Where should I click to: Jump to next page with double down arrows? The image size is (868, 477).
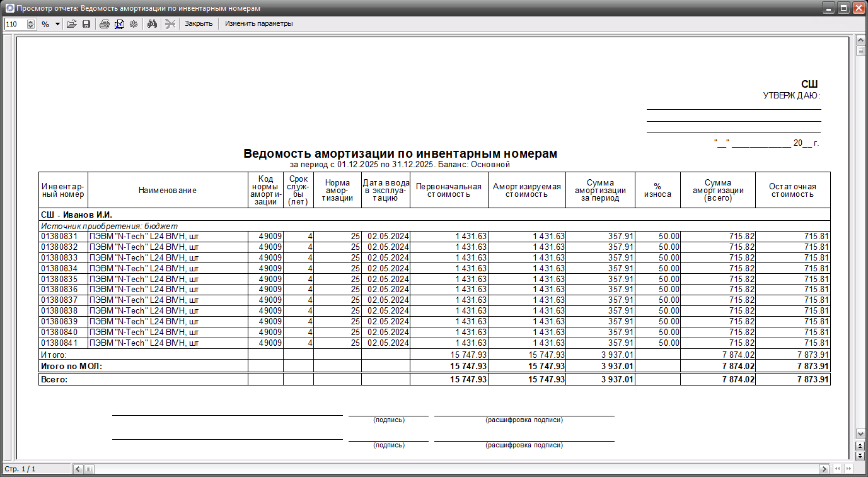click(860, 454)
